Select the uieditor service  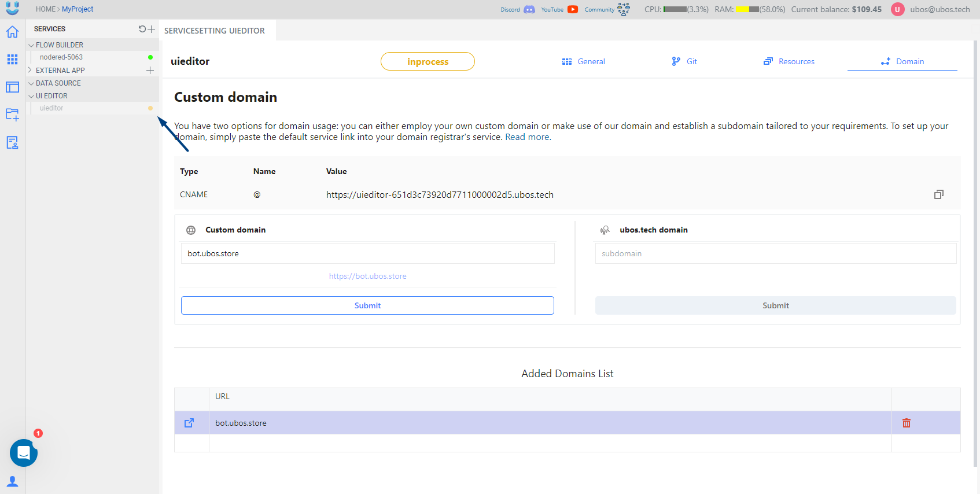tap(51, 108)
